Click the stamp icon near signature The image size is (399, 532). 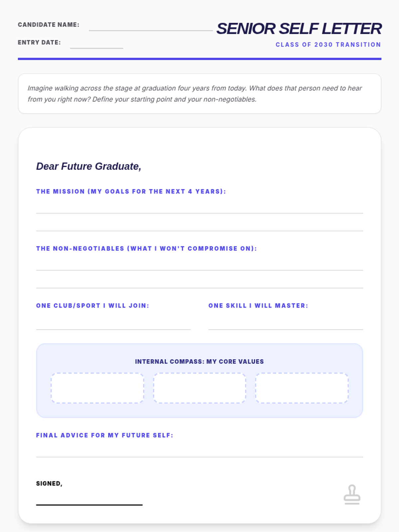click(352, 494)
